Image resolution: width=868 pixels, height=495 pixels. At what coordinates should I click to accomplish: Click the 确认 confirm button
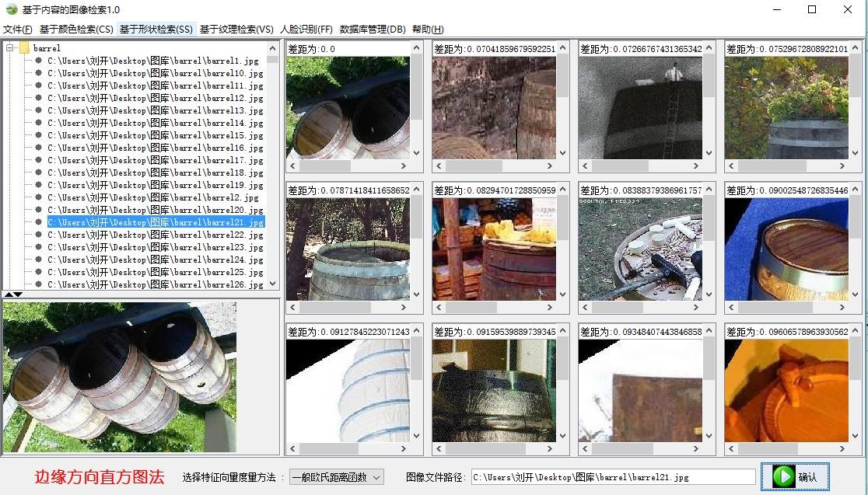[795, 477]
